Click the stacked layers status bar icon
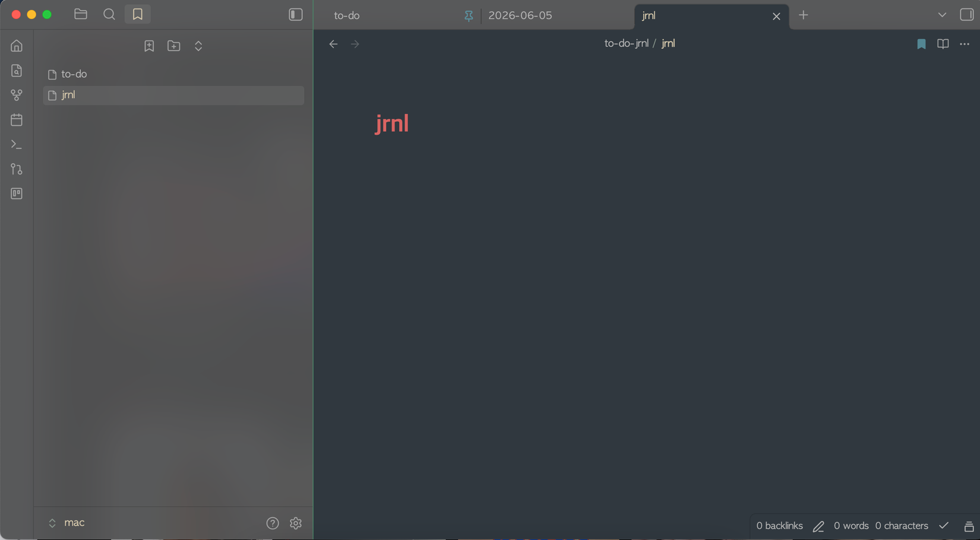 click(x=969, y=526)
